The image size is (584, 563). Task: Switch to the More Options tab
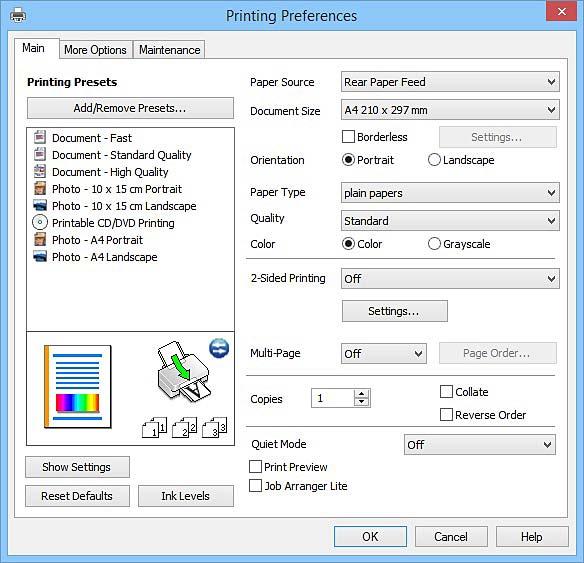[x=95, y=50]
